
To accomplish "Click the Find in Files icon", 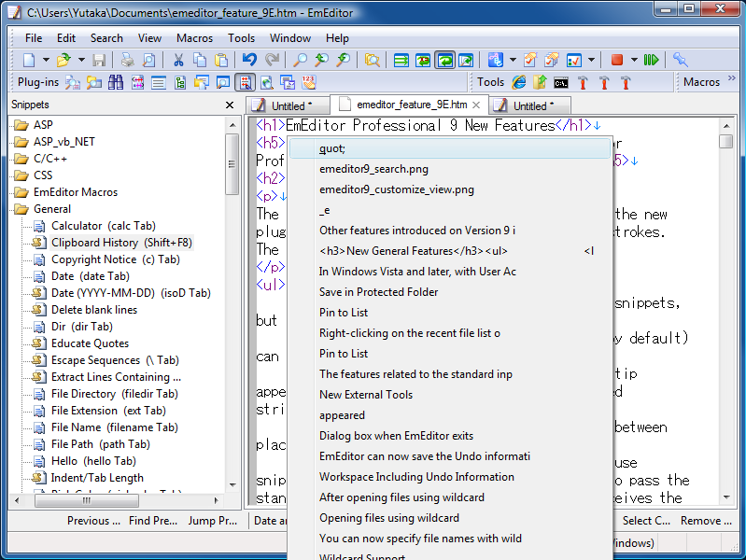I will (x=372, y=60).
